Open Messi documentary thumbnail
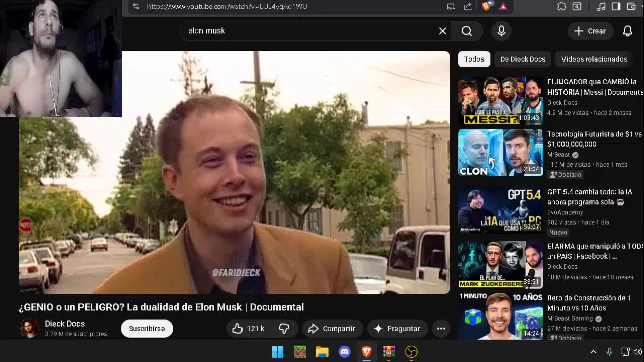 pyautogui.click(x=501, y=101)
